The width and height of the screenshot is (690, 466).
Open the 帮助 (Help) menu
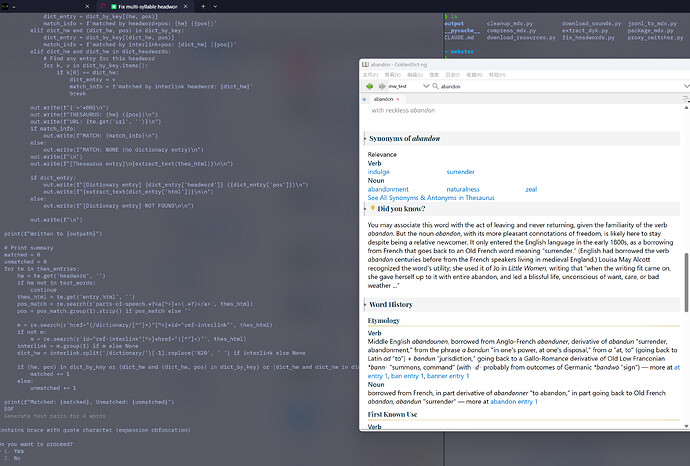[497, 75]
